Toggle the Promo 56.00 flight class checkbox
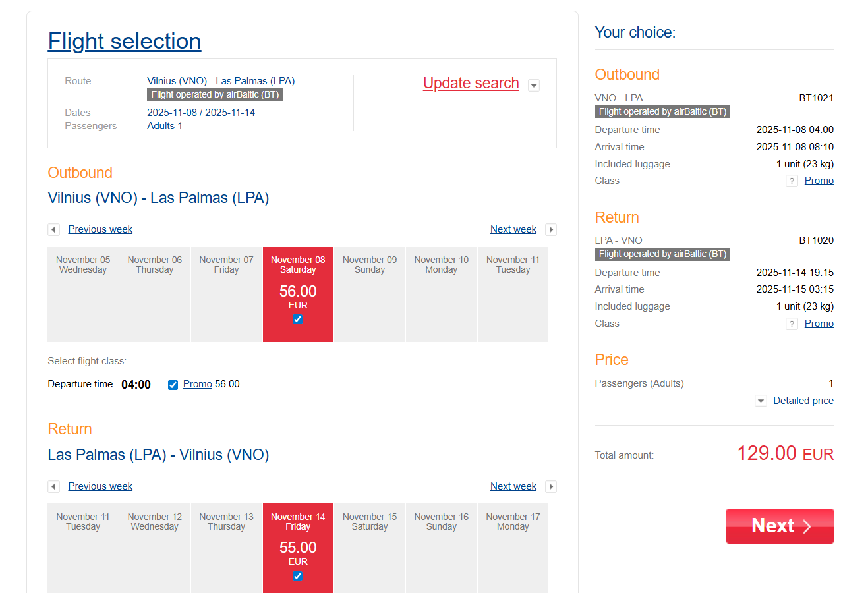Image resolution: width=868 pixels, height=593 pixels. click(x=173, y=385)
